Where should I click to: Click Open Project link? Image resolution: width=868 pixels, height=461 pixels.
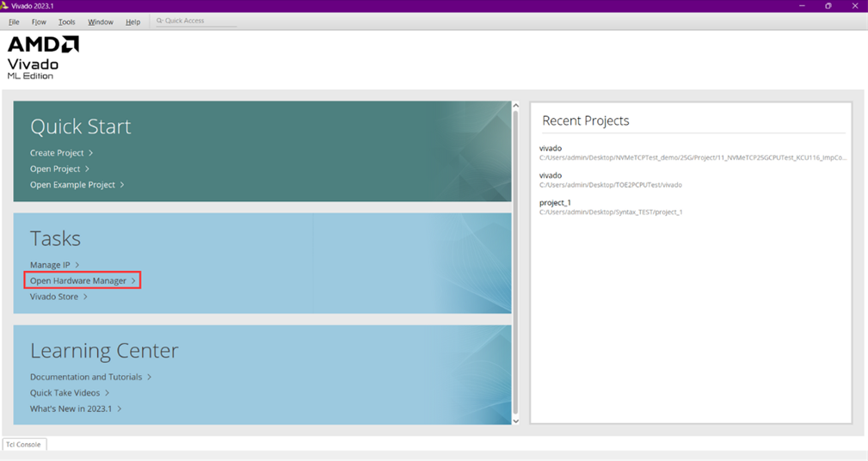55,169
